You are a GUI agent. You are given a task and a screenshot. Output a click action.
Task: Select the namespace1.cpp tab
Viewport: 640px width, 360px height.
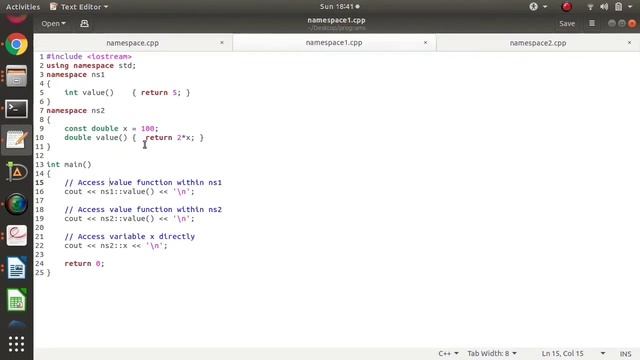point(334,42)
